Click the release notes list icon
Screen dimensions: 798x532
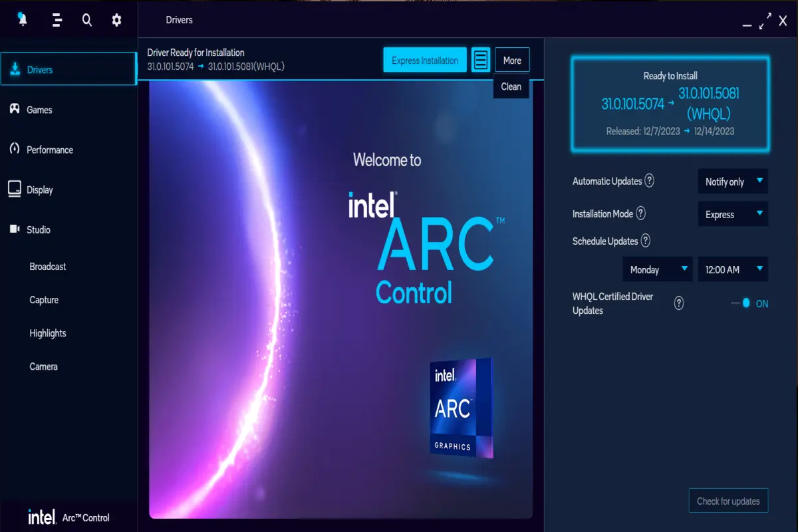click(481, 60)
